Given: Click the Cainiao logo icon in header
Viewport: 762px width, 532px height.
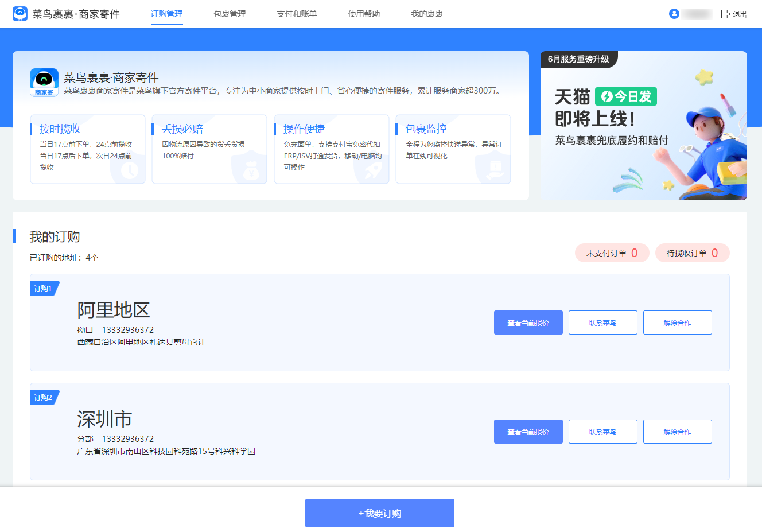Looking at the screenshot, I should [20, 14].
